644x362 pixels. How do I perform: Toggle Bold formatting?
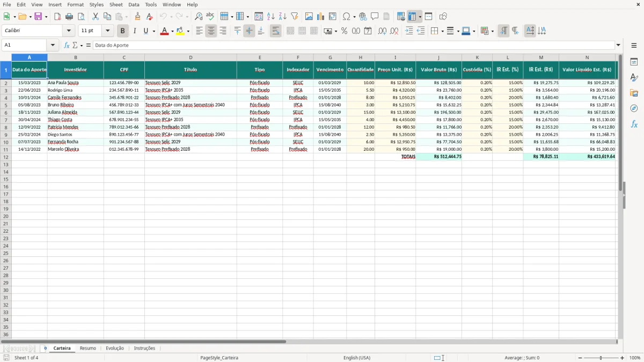click(x=123, y=31)
